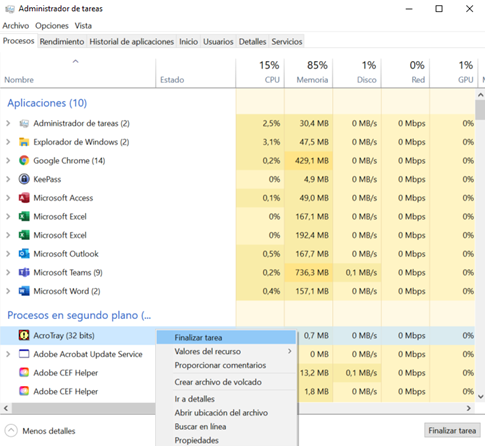485x446 pixels.
Task: Click the Excel icon of the 192,4 MB row
Action: pyautogui.click(x=24, y=235)
